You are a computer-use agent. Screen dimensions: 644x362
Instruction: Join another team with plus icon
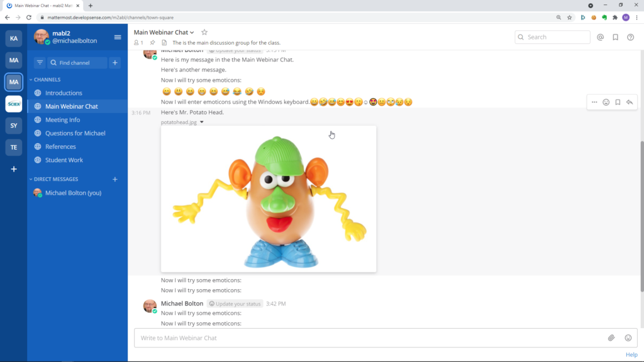pyautogui.click(x=14, y=169)
